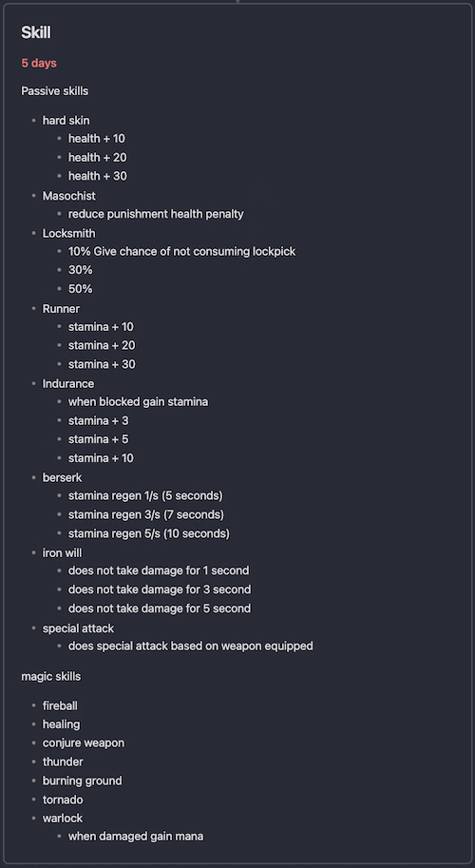Screen dimensions: 475x868
Task: Click the lockpick chance description line
Action: click(182, 251)
